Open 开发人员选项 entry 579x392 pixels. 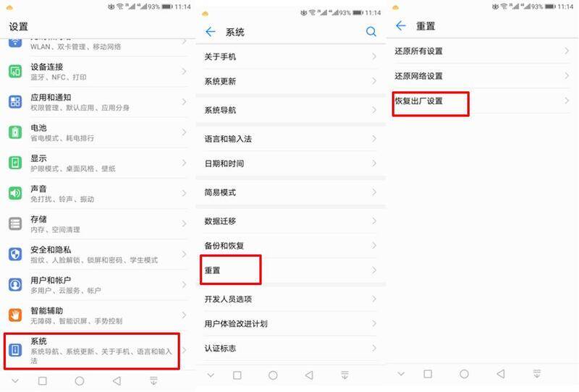(291, 299)
